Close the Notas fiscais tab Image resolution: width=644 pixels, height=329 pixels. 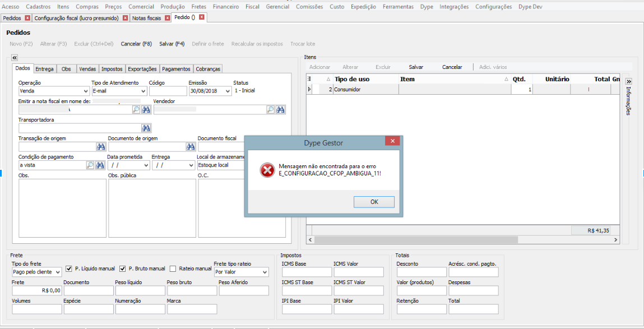tap(167, 18)
